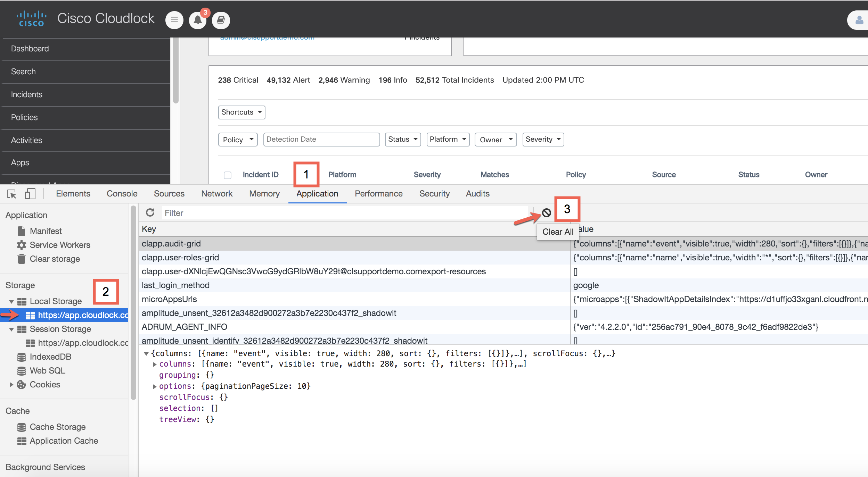Select the clapp.audit-grid key row
Viewport: 868px width, 477px height.
354,244
